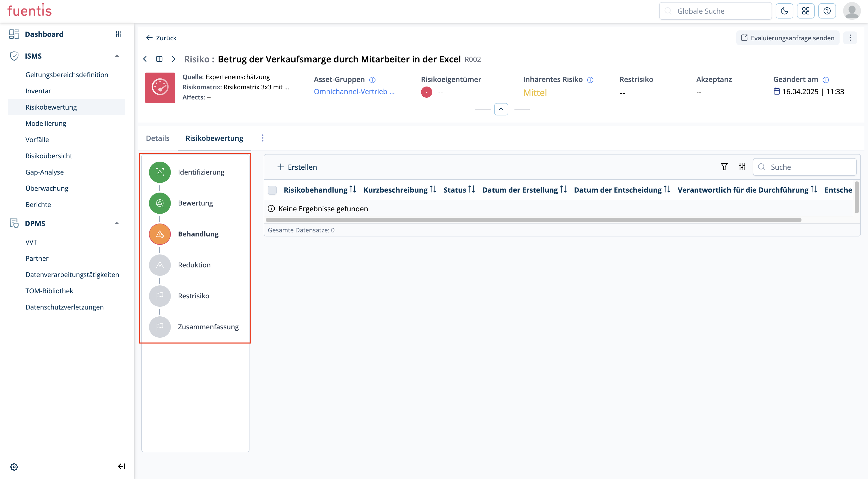
Task: Collapse the ISMS section
Action: pos(117,56)
